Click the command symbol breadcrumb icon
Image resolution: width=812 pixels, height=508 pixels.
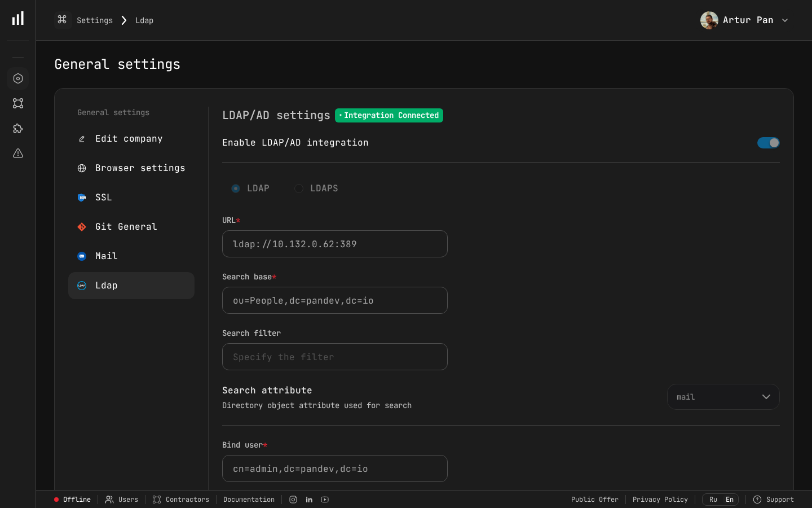(62, 20)
